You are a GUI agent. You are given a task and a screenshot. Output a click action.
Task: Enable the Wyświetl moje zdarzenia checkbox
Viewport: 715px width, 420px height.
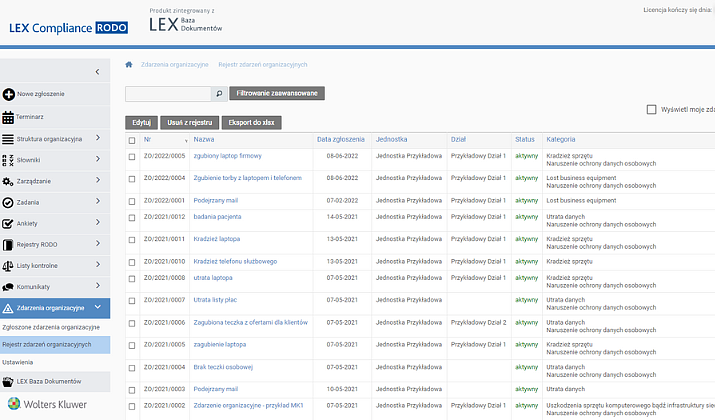click(652, 110)
